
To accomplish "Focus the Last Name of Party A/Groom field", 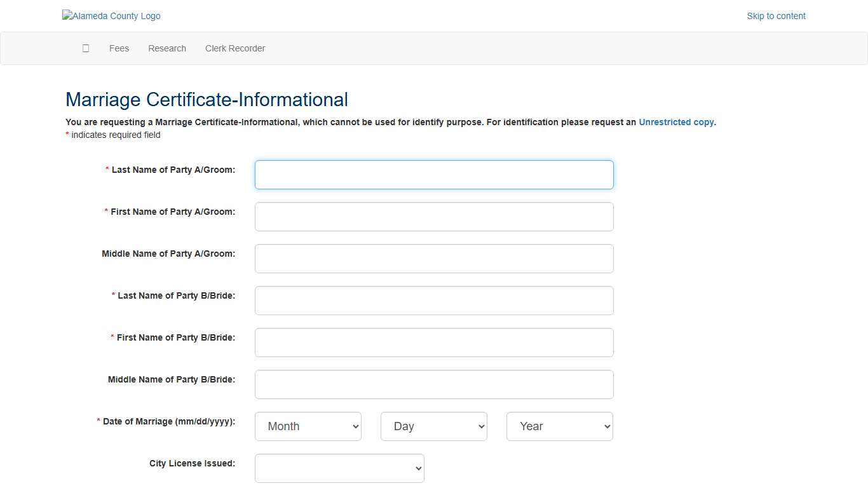I will click(434, 175).
